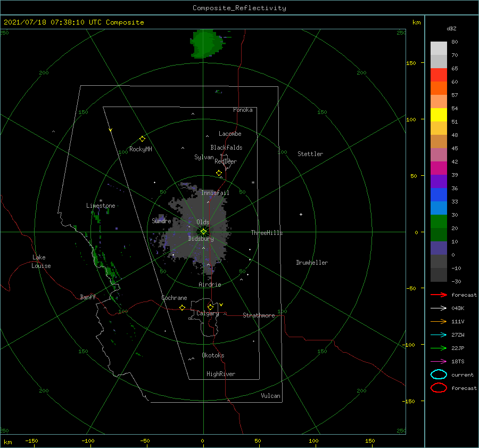The width and height of the screenshot is (479, 448).
Task: Click the Sylvan label
Action: tap(204, 157)
